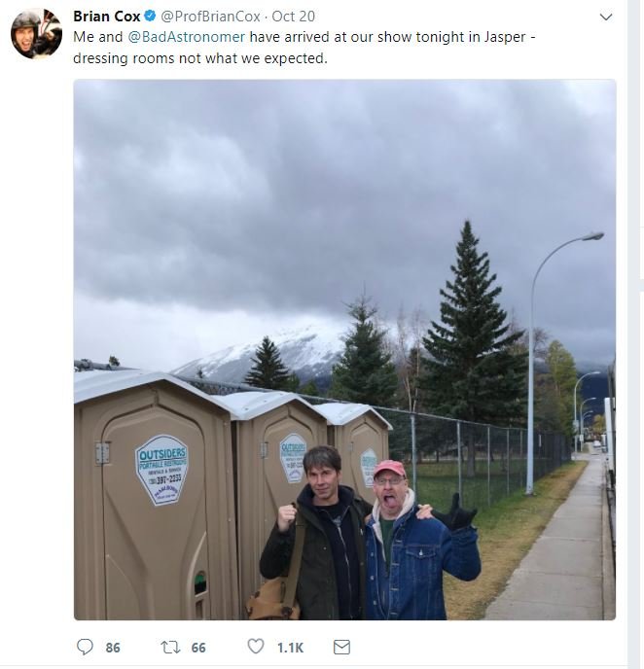Open the @BadAstronomer mention link

(187, 37)
